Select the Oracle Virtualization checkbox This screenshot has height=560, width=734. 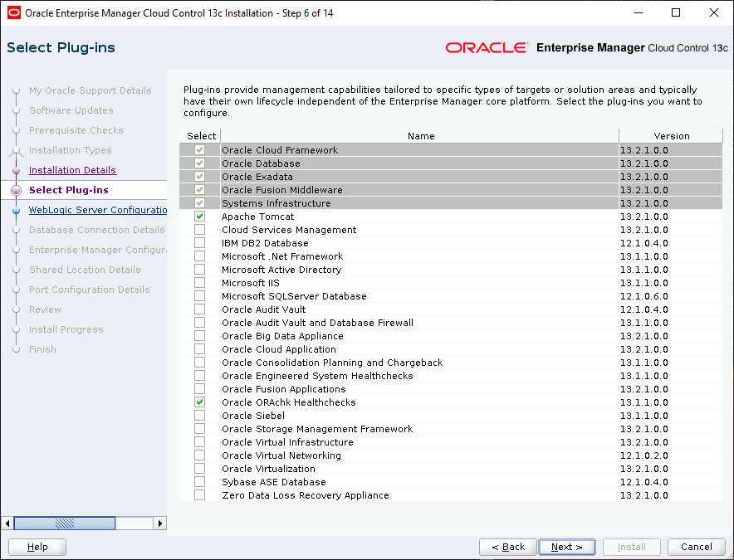tap(200, 468)
